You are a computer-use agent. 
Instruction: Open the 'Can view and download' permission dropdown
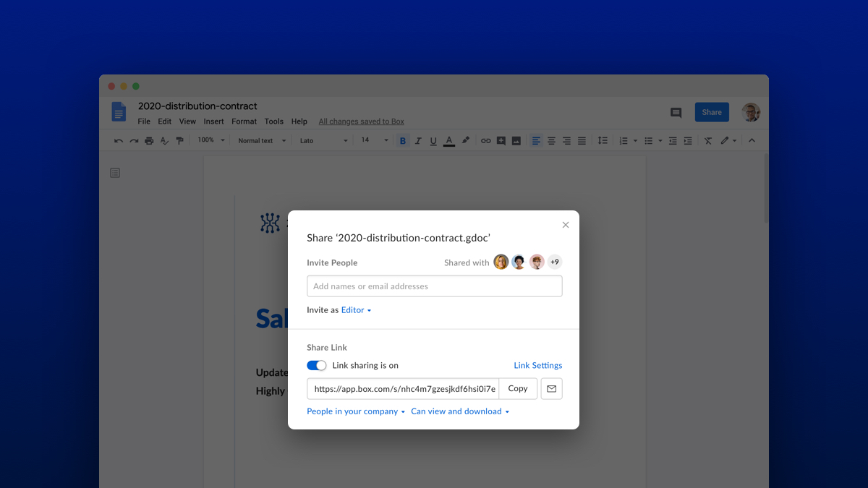tap(460, 411)
